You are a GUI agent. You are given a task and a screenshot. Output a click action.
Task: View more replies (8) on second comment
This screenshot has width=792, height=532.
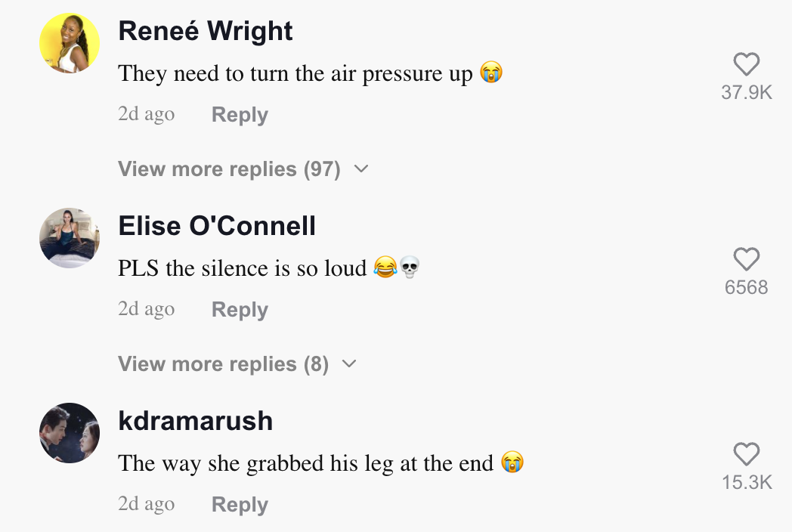(223, 364)
